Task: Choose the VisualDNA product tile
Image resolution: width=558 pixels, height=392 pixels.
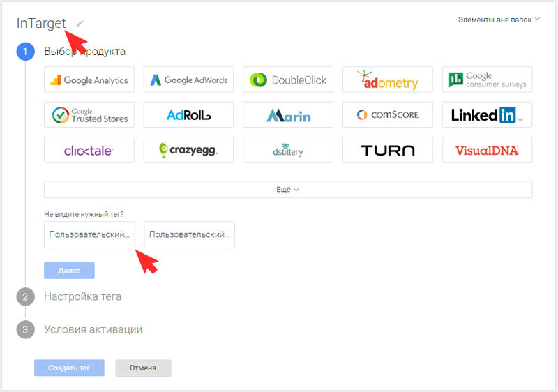Action: (487, 150)
